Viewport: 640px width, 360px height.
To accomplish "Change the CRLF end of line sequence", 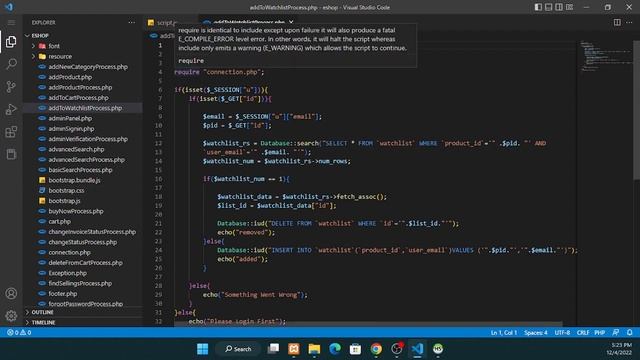I will (x=582, y=333).
